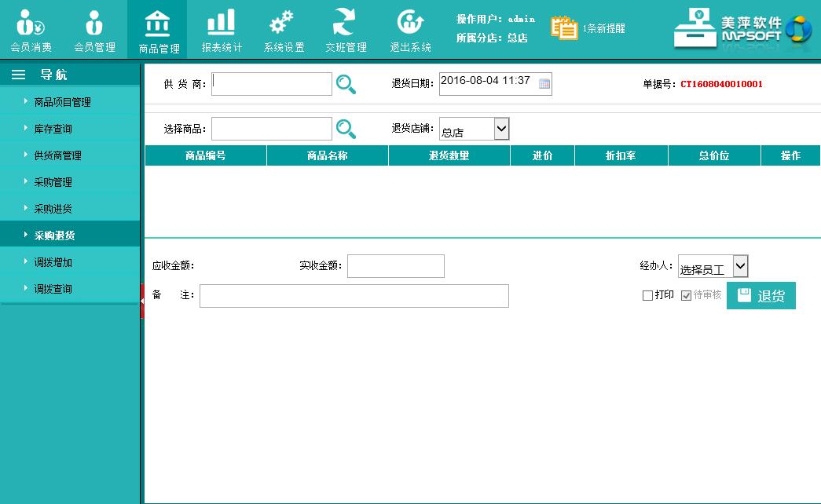
Task: Click the 报表统计 chart icon
Action: point(221,24)
